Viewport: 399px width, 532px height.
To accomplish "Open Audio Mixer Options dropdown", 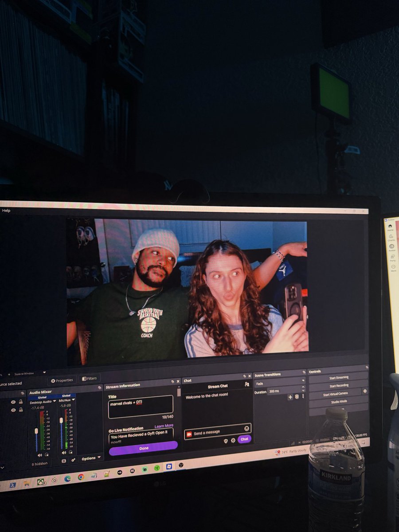I will click(x=91, y=458).
